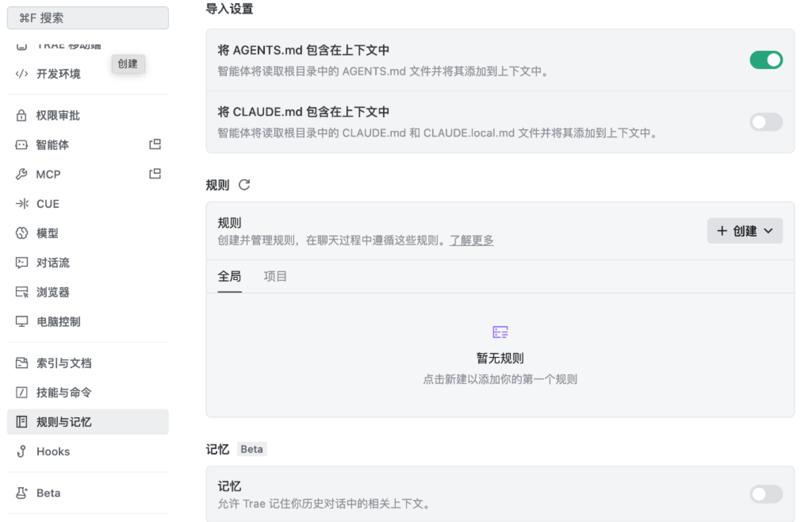Click the 权限审批 lock icon
The width and height of the screenshot is (812, 522).
21,115
